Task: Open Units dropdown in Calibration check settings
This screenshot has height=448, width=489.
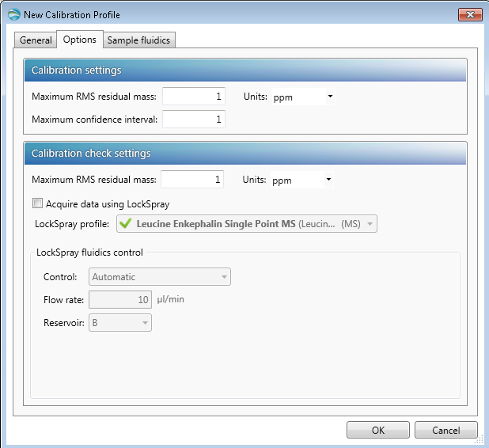Action: (x=302, y=180)
